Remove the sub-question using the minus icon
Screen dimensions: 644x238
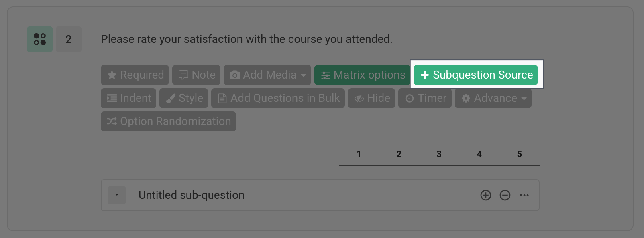pos(505,195)
